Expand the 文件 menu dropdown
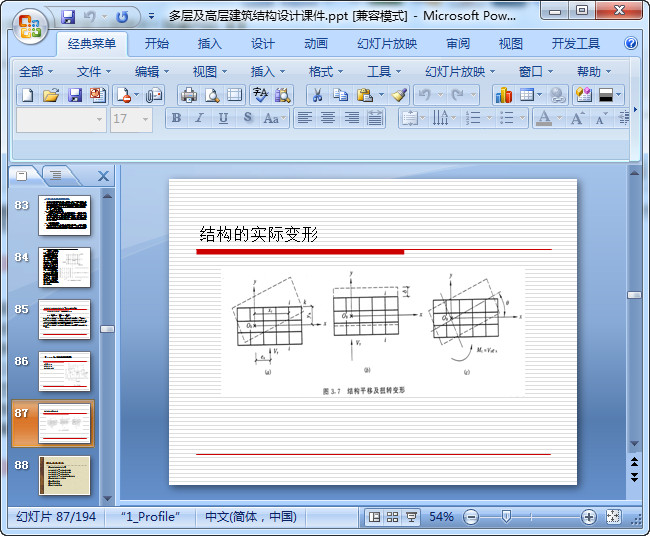The height and width of the screenshot is (536, 650). point(94,72)
